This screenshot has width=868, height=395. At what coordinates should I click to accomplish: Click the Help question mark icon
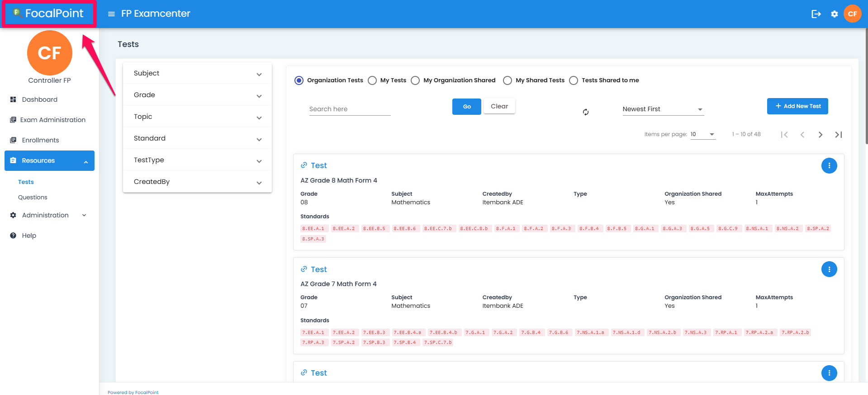click(13, 235)
